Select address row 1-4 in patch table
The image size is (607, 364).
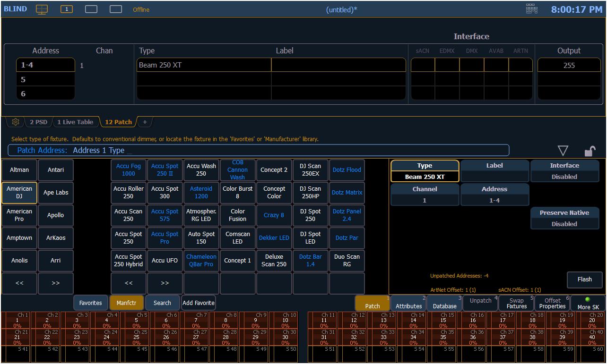[45, 65]
